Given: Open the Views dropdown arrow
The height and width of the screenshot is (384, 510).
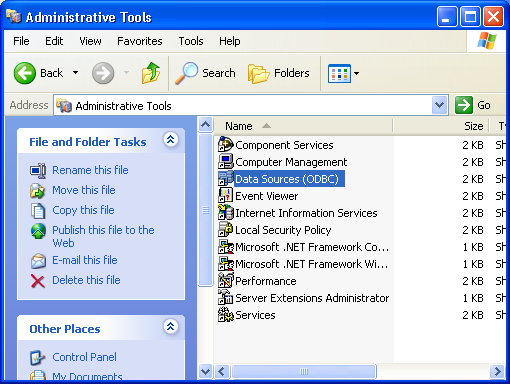Looking at the screenshot, I should point(356,73).
